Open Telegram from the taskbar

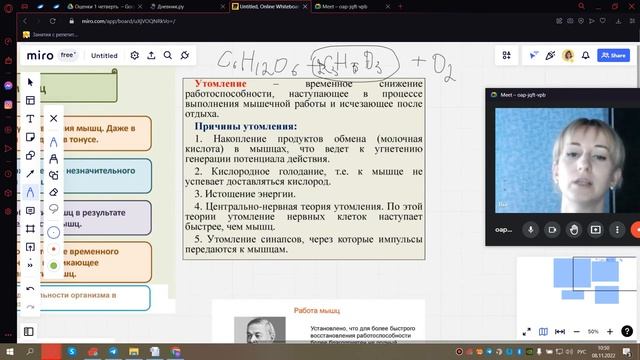tap(113, 351)
